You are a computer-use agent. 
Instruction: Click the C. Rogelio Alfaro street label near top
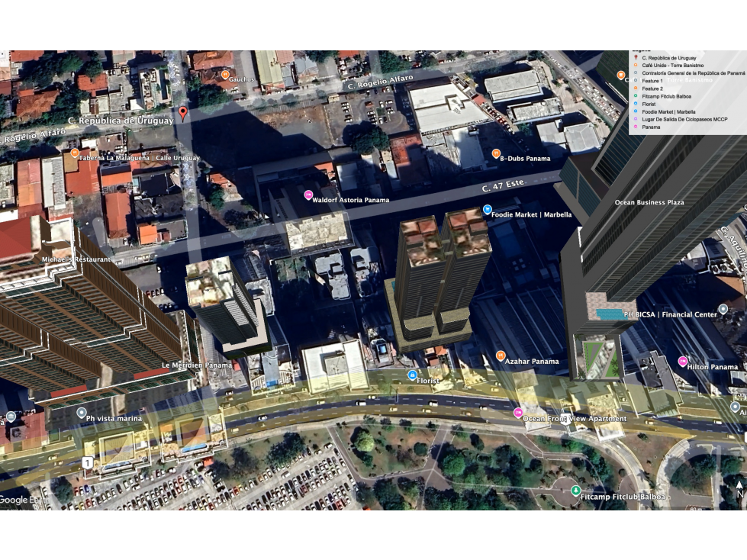point(380,82)
